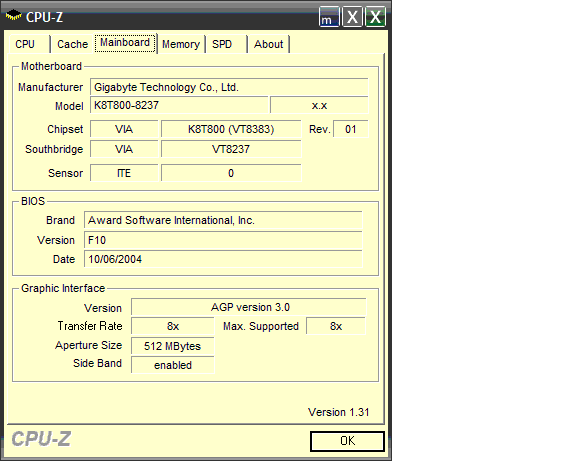Viewport: 576px width, 461px height.
Task: Click the Chipset vendor VIA field
Action: coord(124,129)
